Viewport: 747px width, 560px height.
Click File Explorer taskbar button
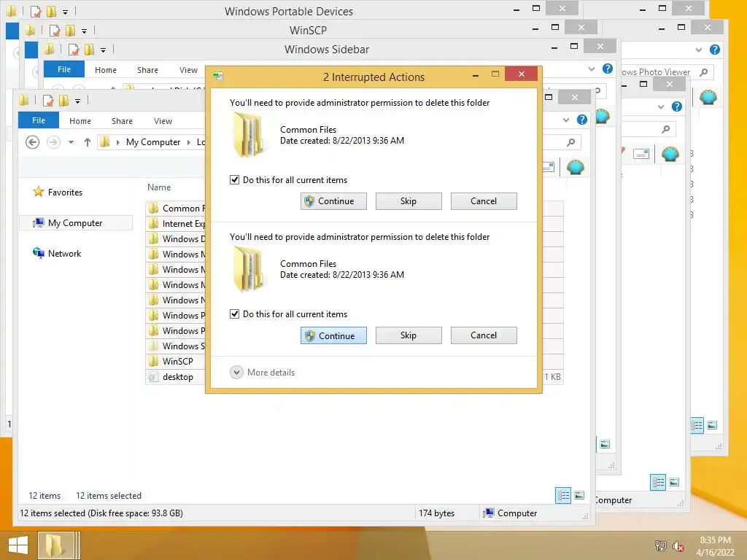(57, 545)
